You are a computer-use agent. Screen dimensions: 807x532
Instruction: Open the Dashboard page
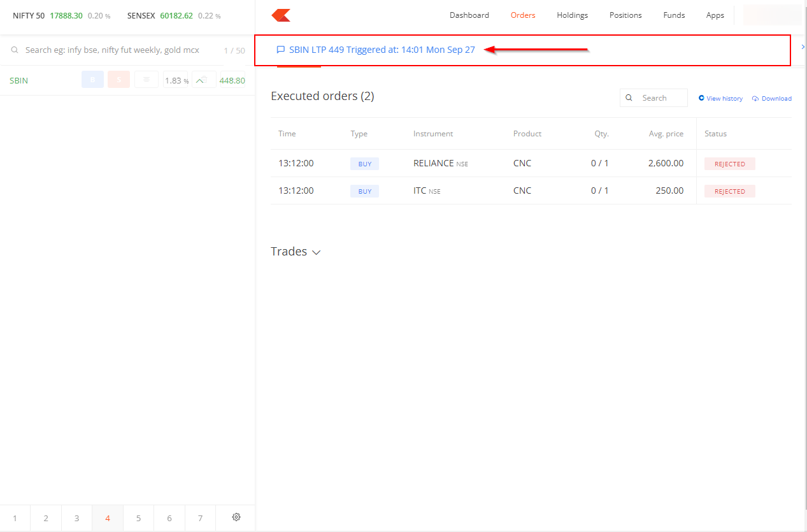click(x=469, y=15)
